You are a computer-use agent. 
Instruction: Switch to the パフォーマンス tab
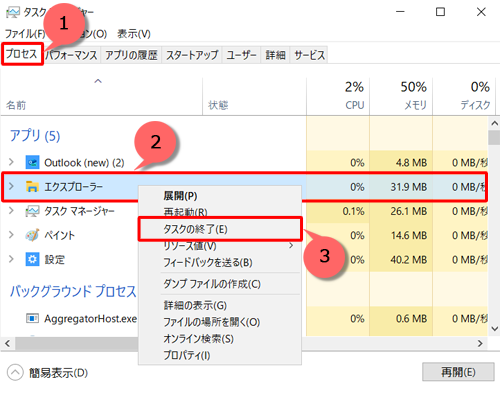[71, 55]
